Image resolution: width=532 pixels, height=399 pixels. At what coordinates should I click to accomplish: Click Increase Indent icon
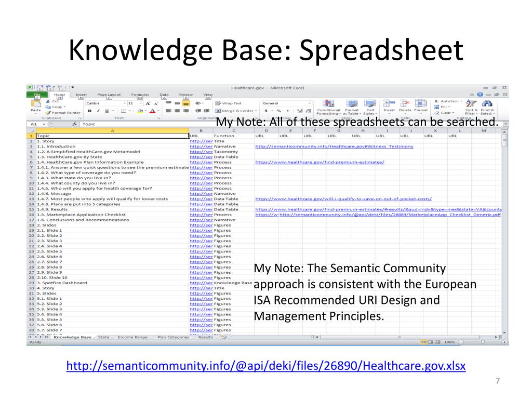point(206,111)
